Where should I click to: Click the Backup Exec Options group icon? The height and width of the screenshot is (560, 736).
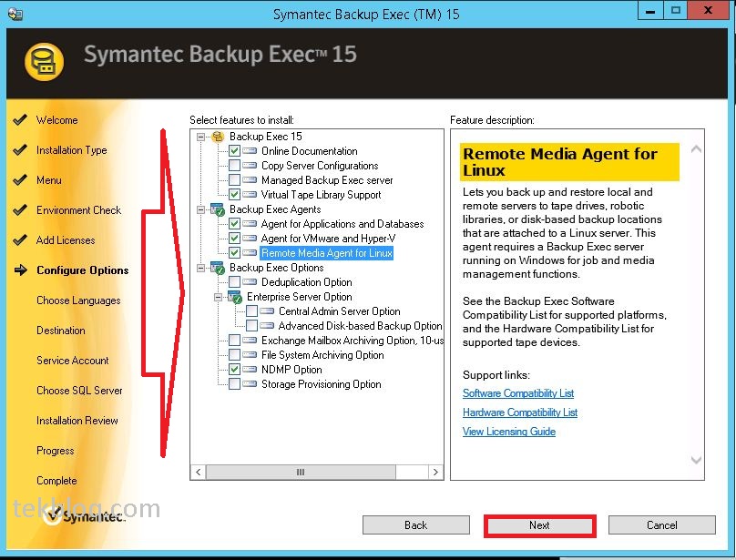tap(218, 268)
